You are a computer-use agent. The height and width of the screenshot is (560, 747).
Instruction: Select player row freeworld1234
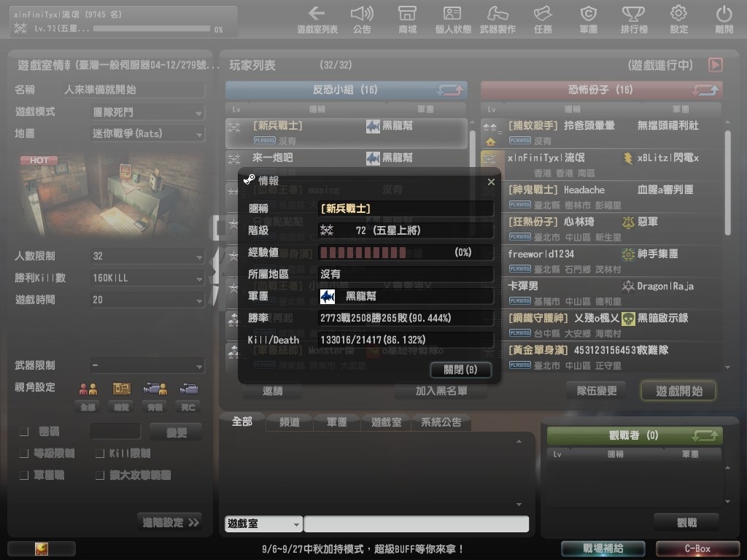[601, 260]
